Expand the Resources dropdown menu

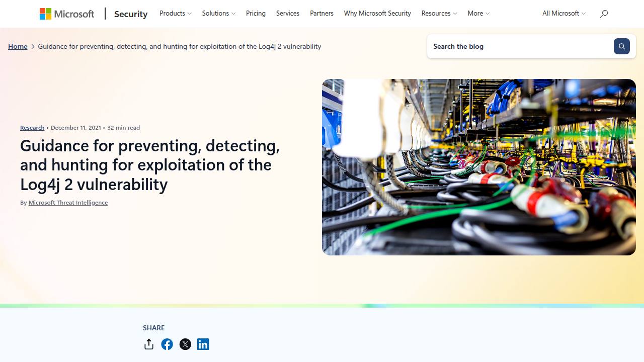(439, 14)
